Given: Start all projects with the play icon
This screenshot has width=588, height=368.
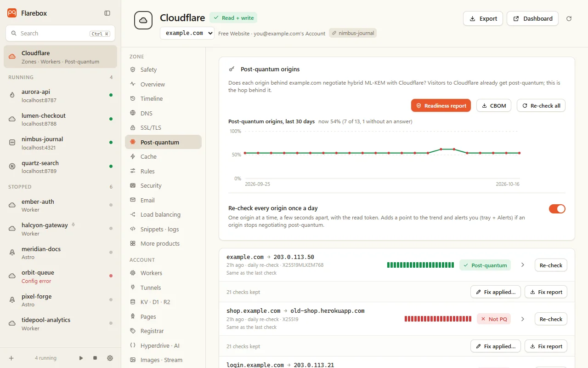Looking at the screenshot, I should 81,358.
